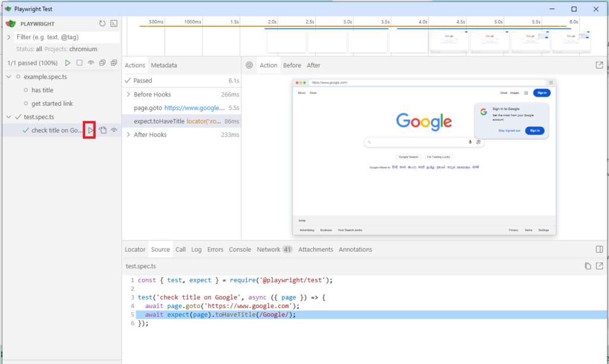Click source line 4 page.goto code

222,306
